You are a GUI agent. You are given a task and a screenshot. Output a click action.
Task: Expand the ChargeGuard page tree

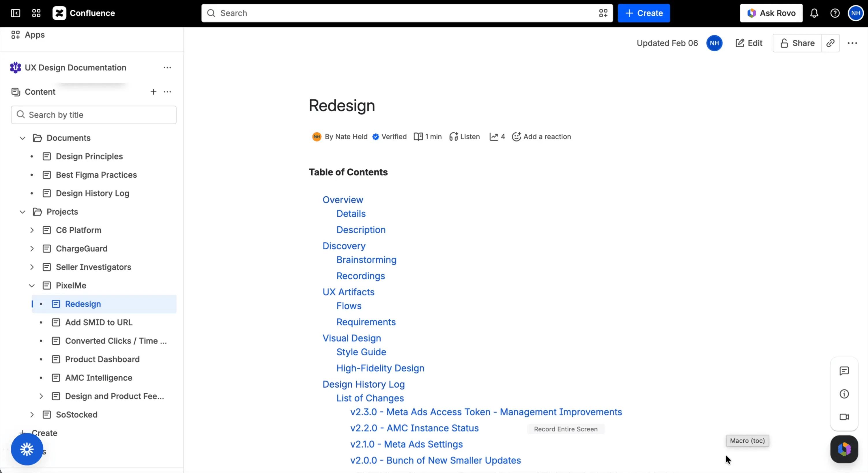click(x=32, y=249)
